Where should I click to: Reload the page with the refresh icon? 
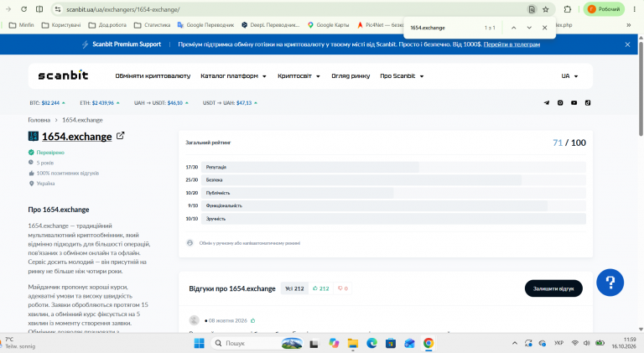tap(23, 9)
